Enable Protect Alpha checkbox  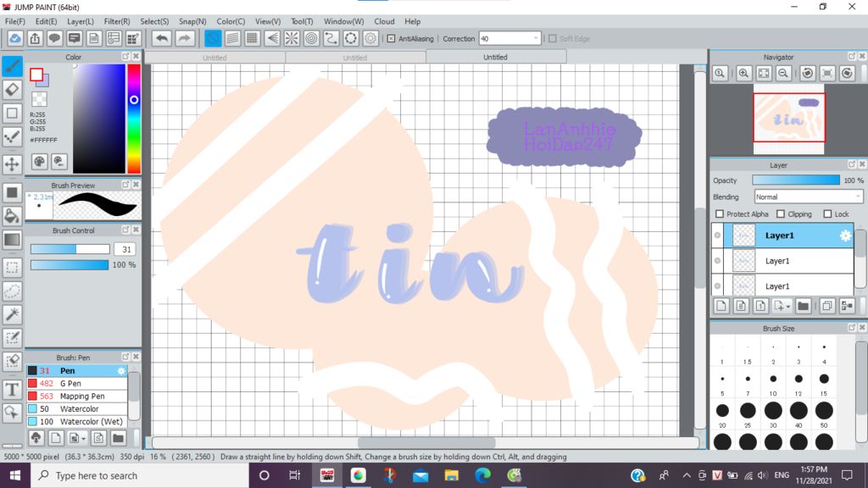(720, 214)
